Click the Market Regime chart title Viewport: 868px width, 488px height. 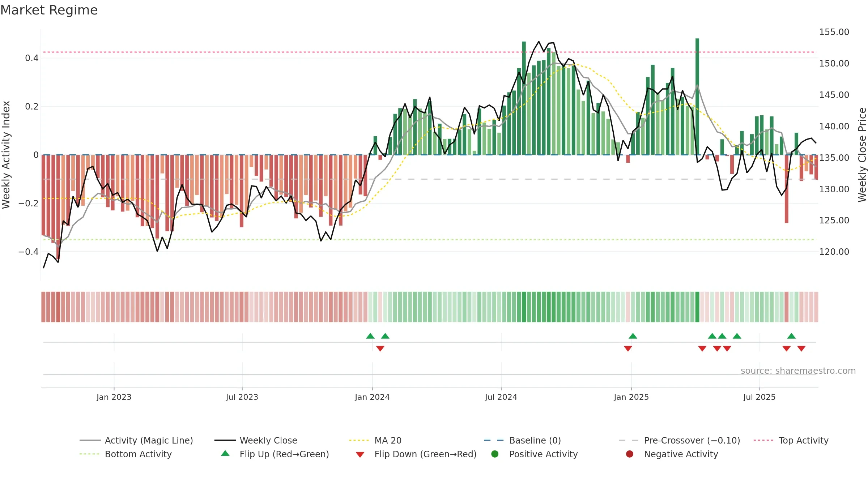pyautogui.click(x=49, y=10)
